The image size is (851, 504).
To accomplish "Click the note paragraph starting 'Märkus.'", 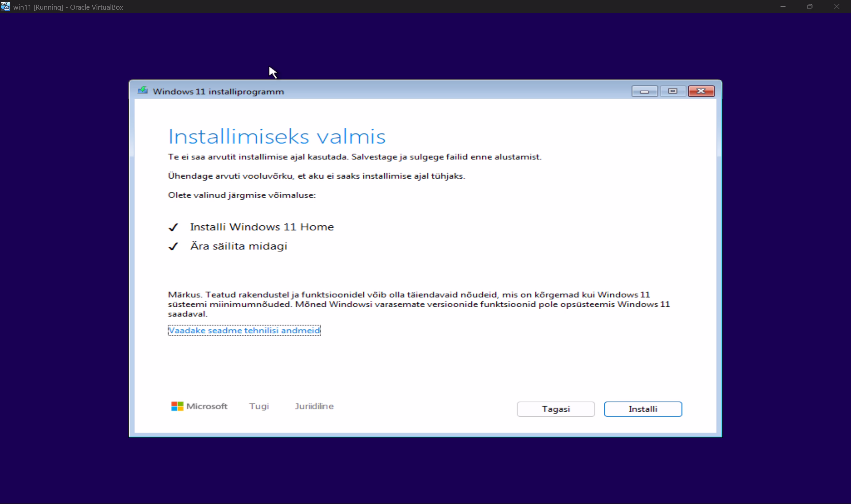I will pos(419,304).
